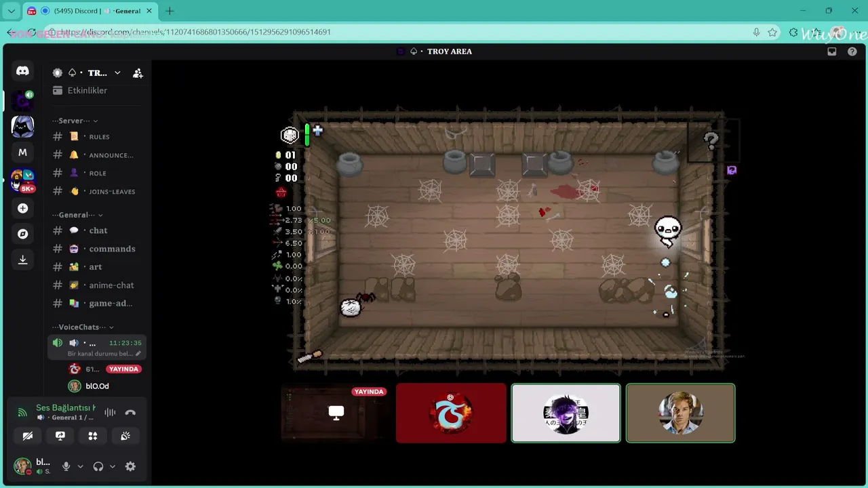Click the Download apps arrow icon
This screenshot has height=488, width=868.
point(22,260)
